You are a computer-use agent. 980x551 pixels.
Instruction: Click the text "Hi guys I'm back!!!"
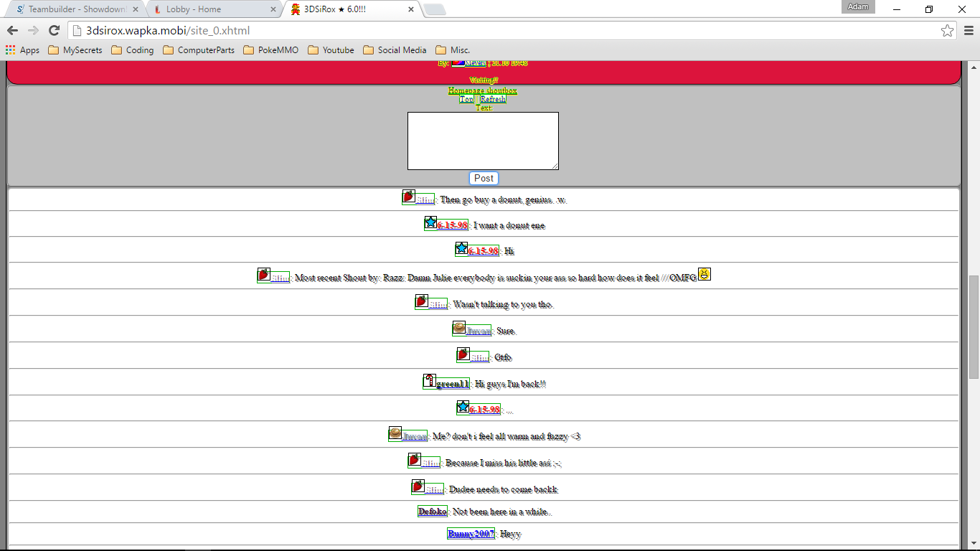pos(510,384)
